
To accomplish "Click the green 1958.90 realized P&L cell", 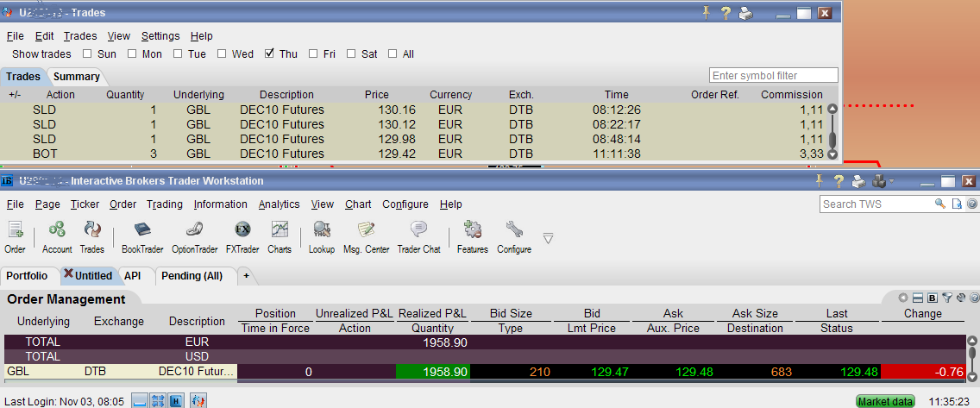I will [432, 372].
